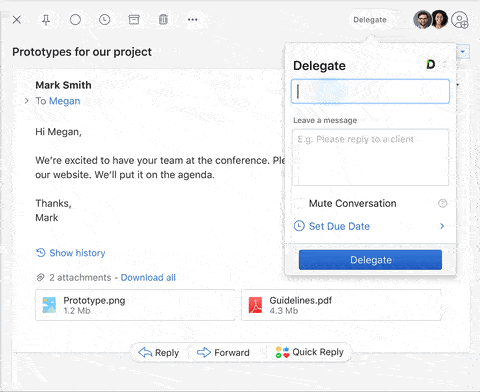Forward the email
480x392 pixels.
coord(223,352)
